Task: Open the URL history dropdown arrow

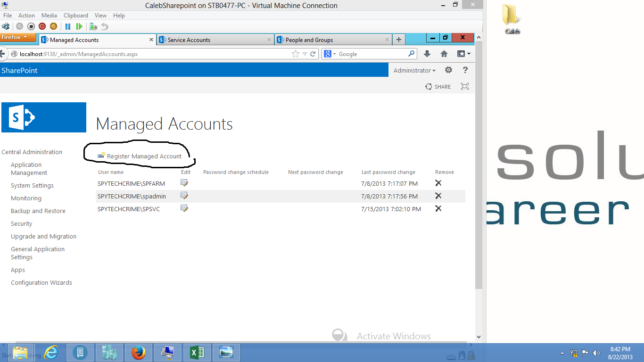Action: tap(305, 54)
